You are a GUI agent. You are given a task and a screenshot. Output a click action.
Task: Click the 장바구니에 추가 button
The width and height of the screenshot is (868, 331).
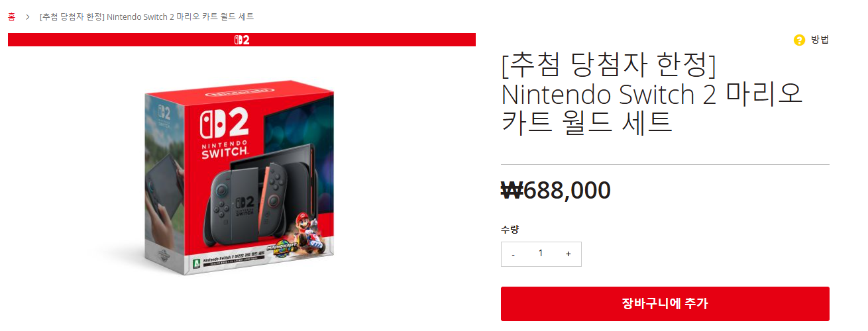(x=665, y=304)
